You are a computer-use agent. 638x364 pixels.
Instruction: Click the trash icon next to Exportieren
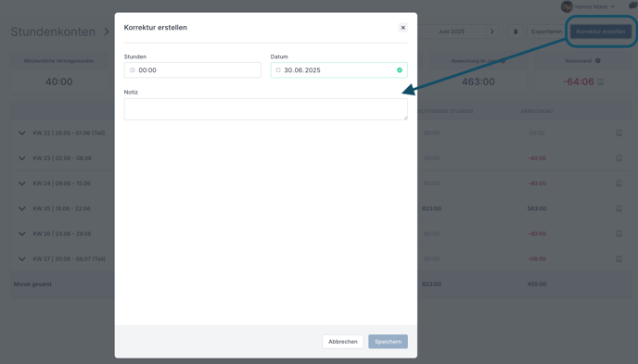(516, 31)
